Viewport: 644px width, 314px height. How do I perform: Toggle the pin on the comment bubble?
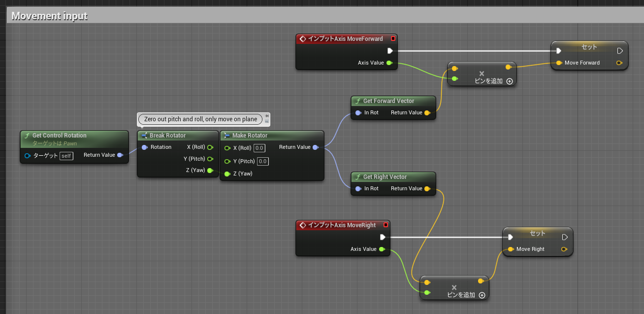tap(267, 116)
